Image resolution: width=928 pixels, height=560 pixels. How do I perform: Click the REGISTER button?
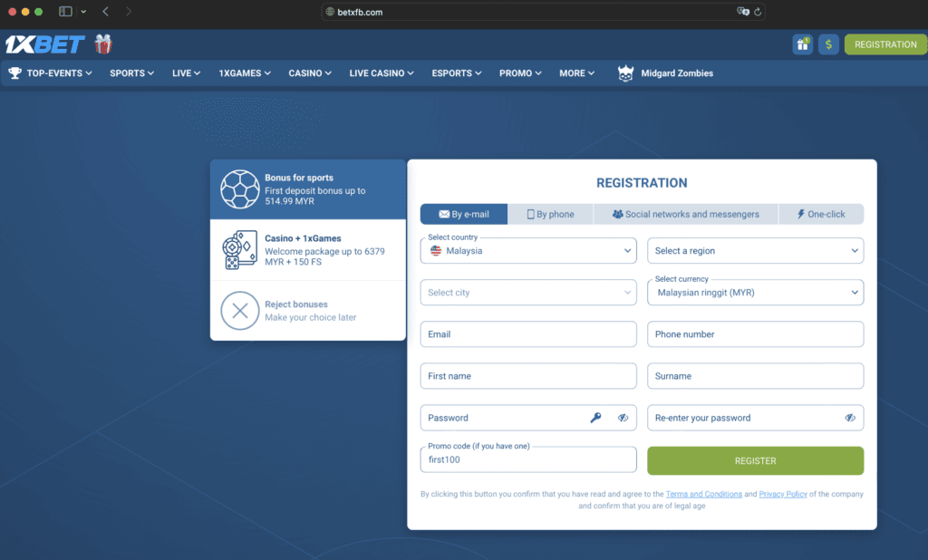pos(755,460)
